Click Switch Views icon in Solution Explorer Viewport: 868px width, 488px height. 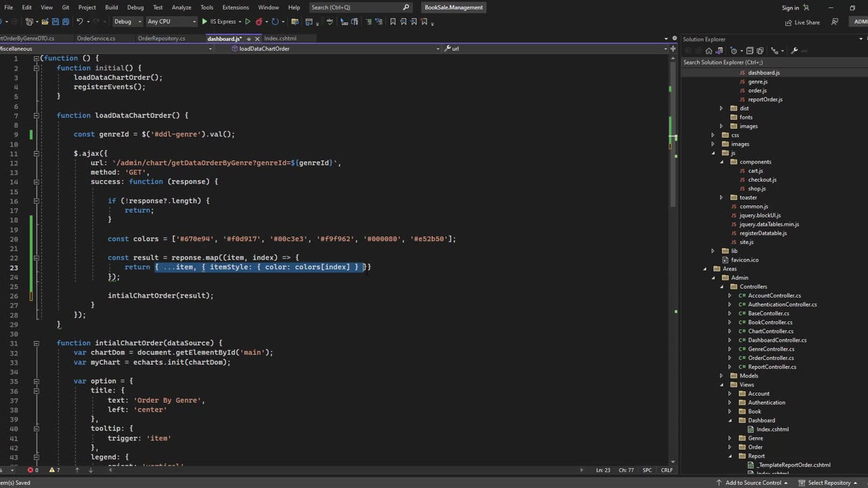point(718,51)
